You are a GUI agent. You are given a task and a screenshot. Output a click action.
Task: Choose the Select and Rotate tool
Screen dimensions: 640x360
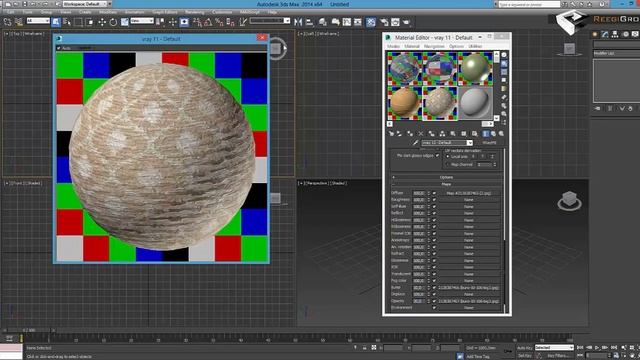coord(113,22)
